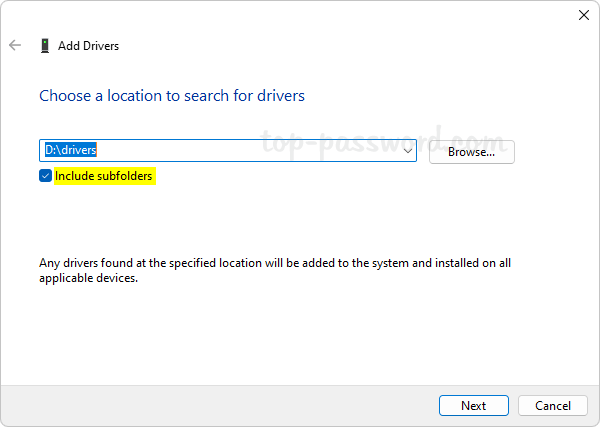Screen dimensions: 600x427
Task: Click the word 'applicable devices' in description
Action: click(88, 279)
